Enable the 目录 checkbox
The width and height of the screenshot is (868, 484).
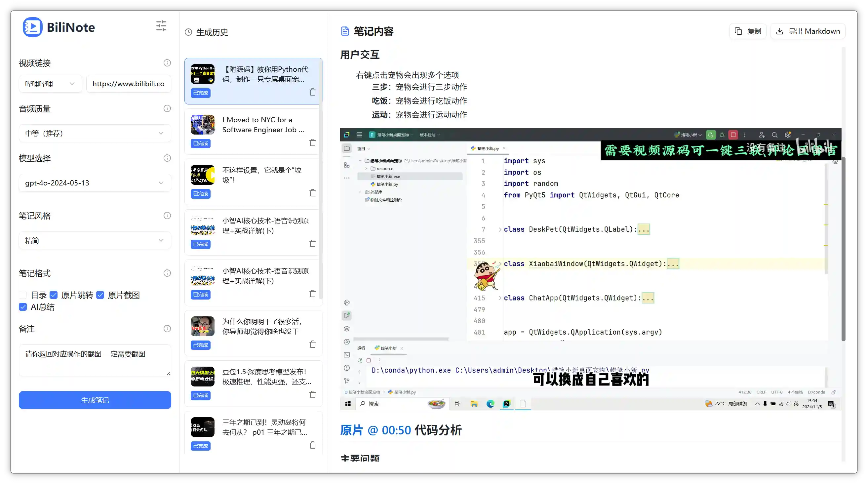(22, 295)
